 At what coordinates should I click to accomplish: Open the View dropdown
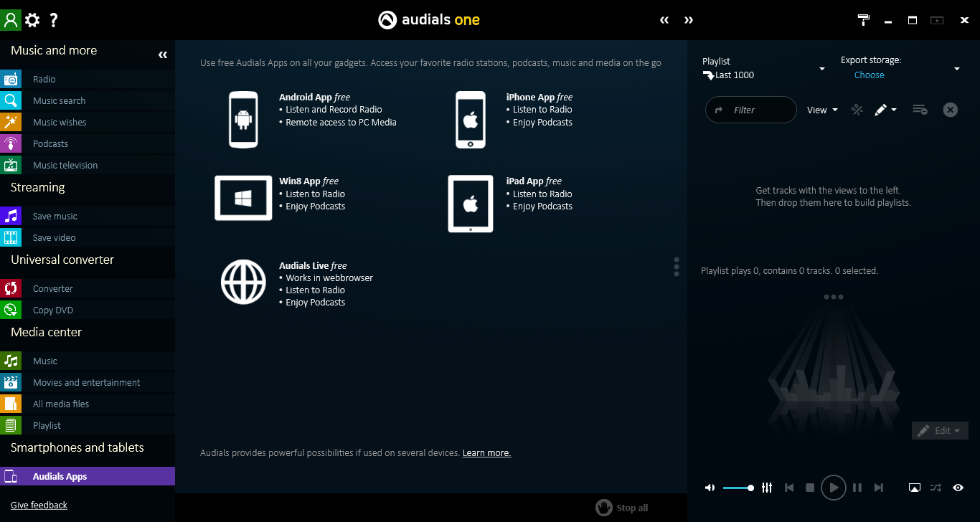point(823,110)
